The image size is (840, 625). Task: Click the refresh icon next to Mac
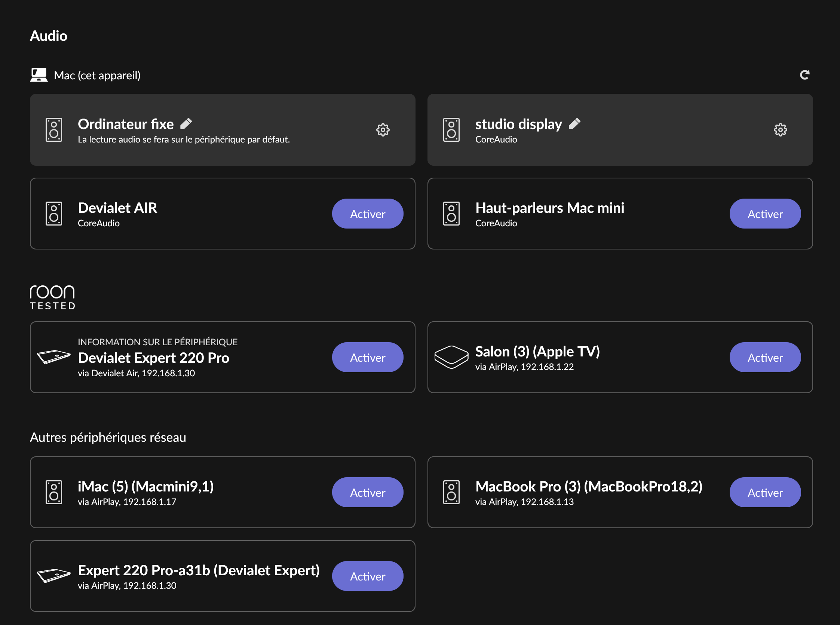[x=804, y=75]
